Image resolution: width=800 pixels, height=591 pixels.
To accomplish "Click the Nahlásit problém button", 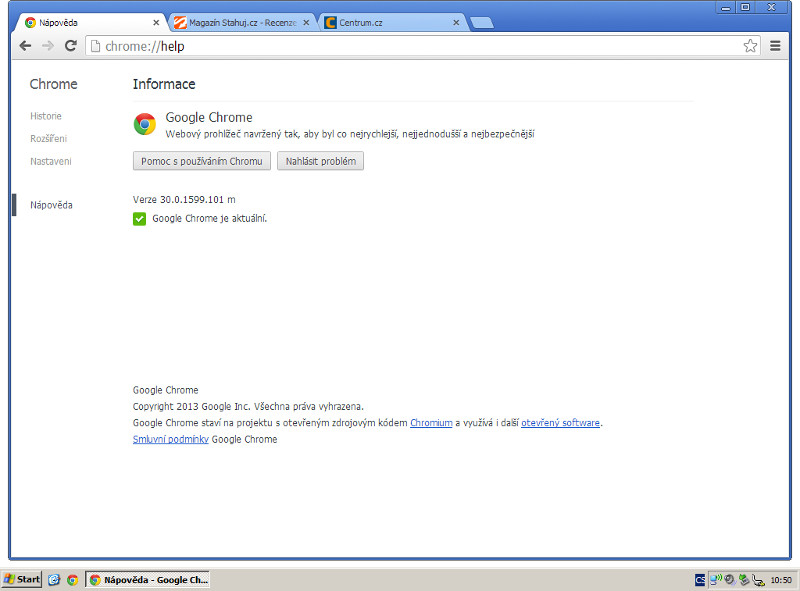I will coord(320,161).
